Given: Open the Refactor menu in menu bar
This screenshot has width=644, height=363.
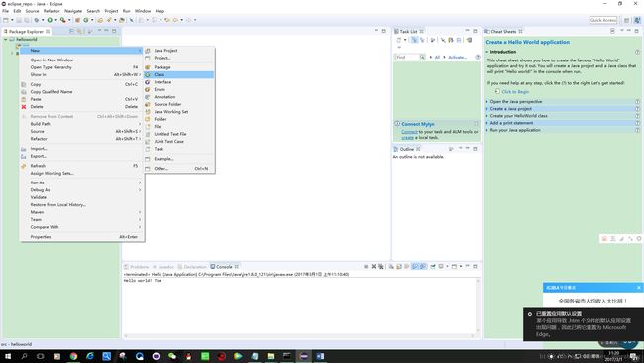Looking at the screenshot, I should point(52,11).
